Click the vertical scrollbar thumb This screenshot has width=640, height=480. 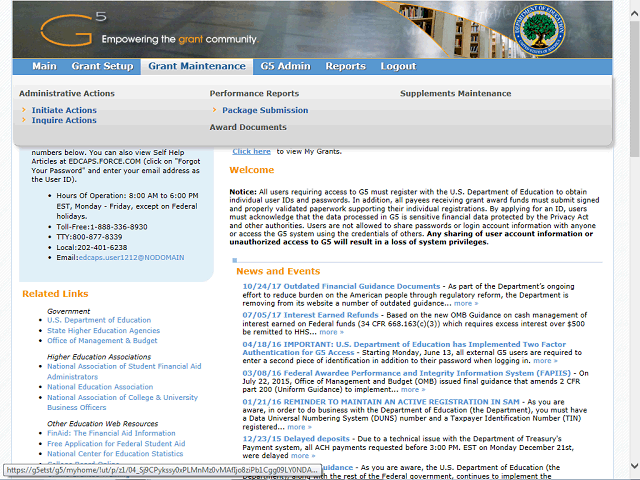[x=634, y=88]
